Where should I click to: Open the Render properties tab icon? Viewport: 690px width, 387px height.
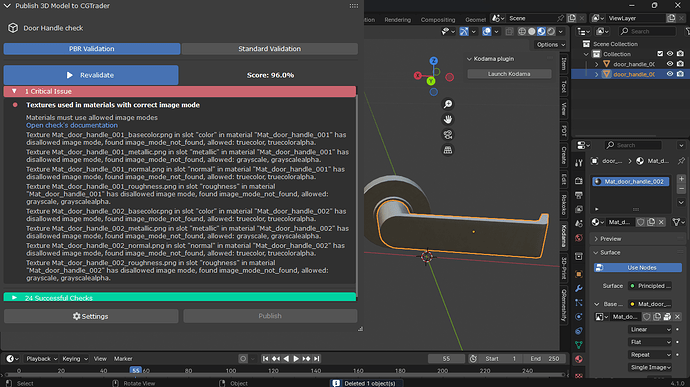point(579,181)
